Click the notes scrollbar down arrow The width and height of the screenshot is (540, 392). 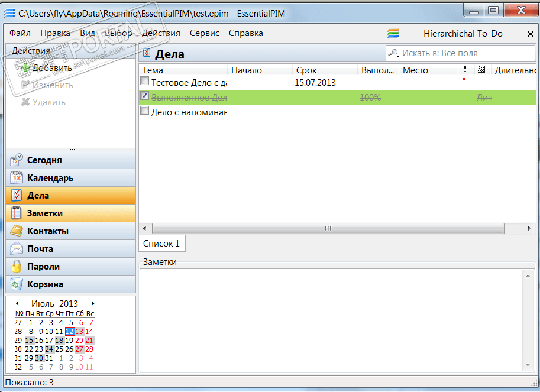click(528, 365)
